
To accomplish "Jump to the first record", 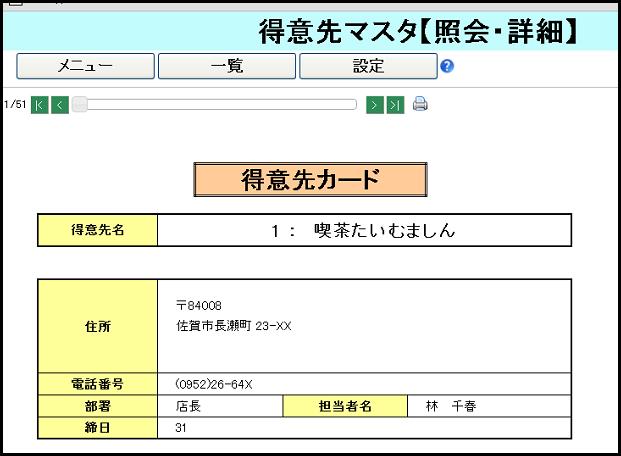I will coord(40,105).
